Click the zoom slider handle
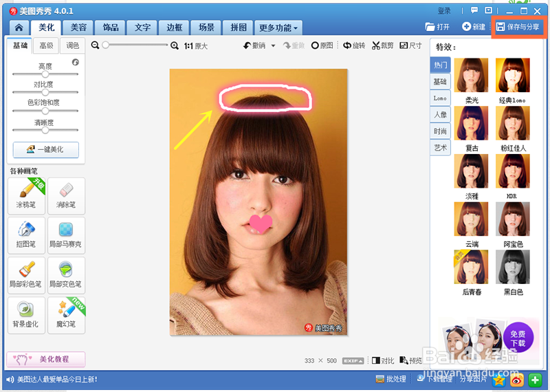 106,45
